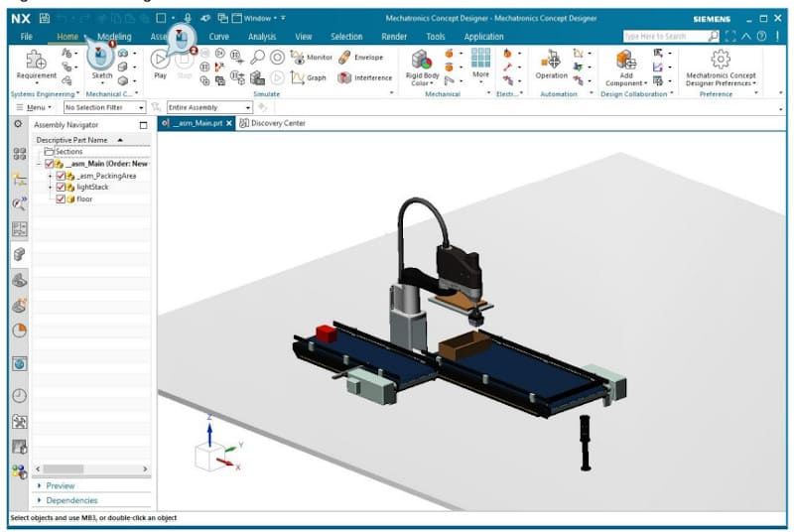Click the Type Here to Search field

pyautogui.click(x=664, y=36)
